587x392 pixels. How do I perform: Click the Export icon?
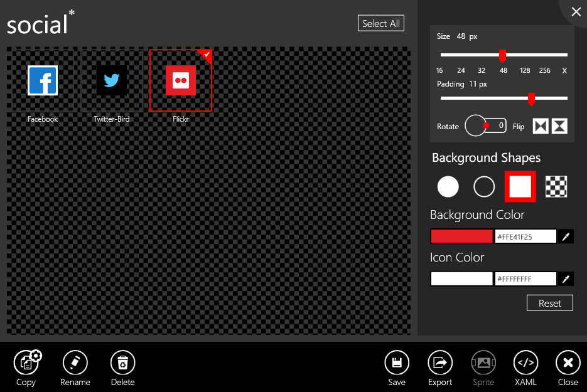click(x=440, y=363)
